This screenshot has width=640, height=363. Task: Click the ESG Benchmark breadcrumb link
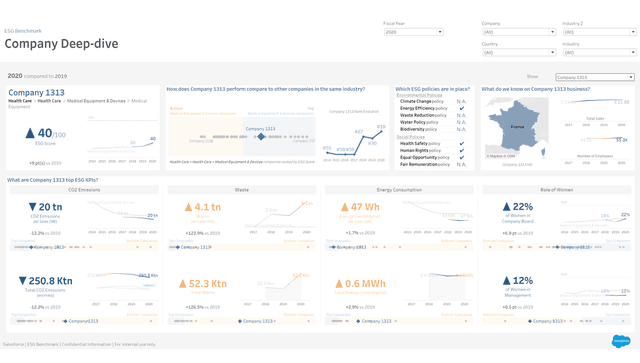click(23, 31)
